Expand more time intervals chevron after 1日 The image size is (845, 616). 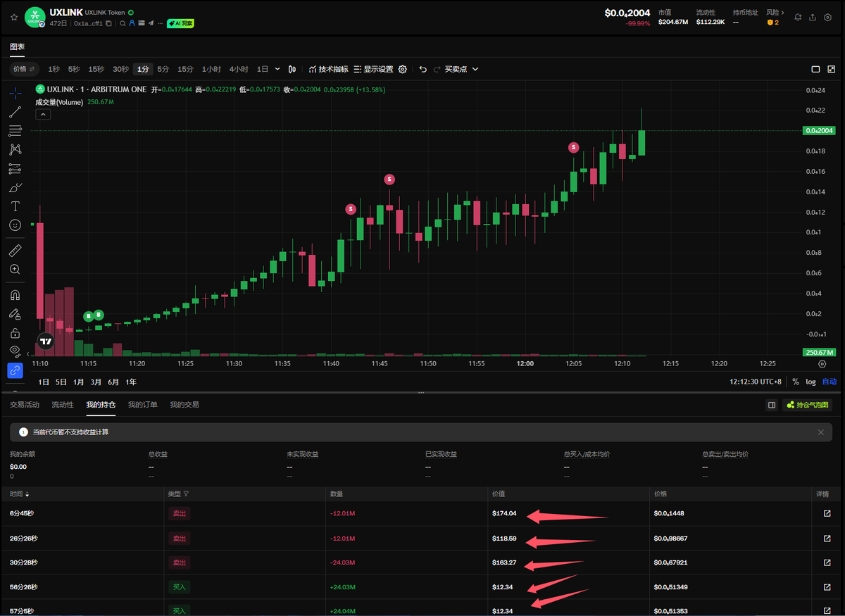277,69
